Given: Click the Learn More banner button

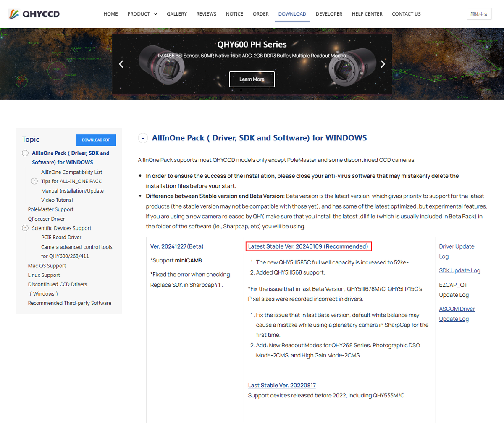Looking at the screenshot, I should 252,79.
